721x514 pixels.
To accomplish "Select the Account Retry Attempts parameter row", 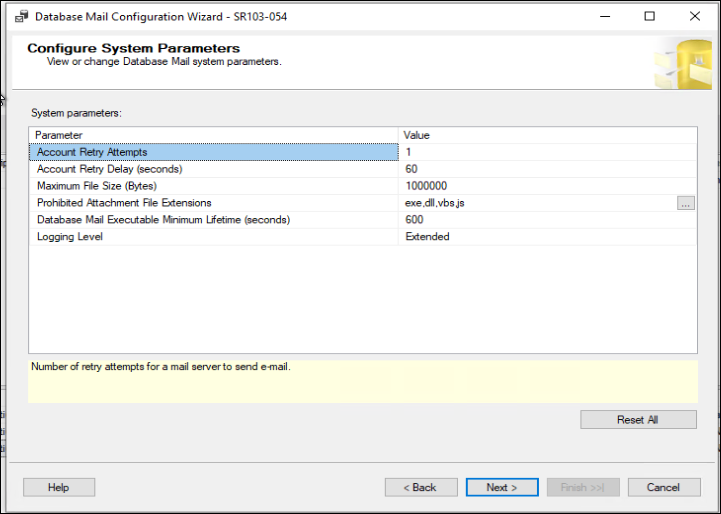I will (214, 152).
